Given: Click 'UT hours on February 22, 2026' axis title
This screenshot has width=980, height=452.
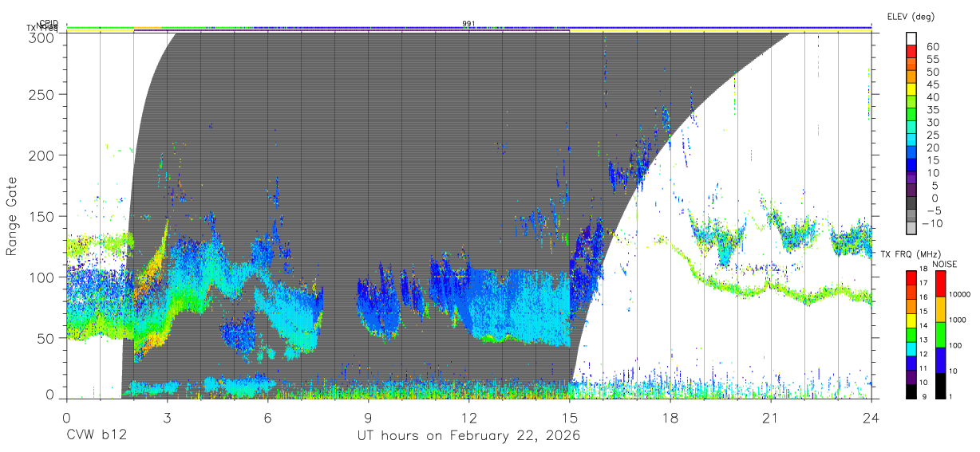Looking at the screenshot, I should [x=468, y=437].
